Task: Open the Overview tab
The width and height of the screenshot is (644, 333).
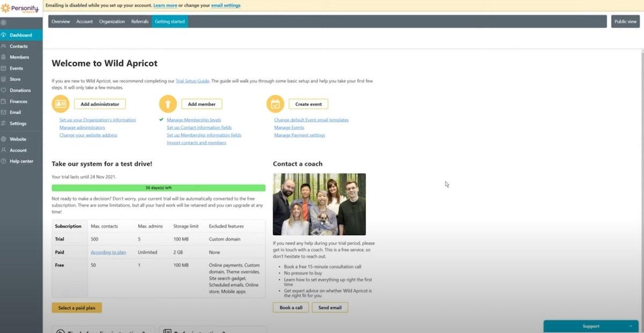Action: [x=61, y=21]
